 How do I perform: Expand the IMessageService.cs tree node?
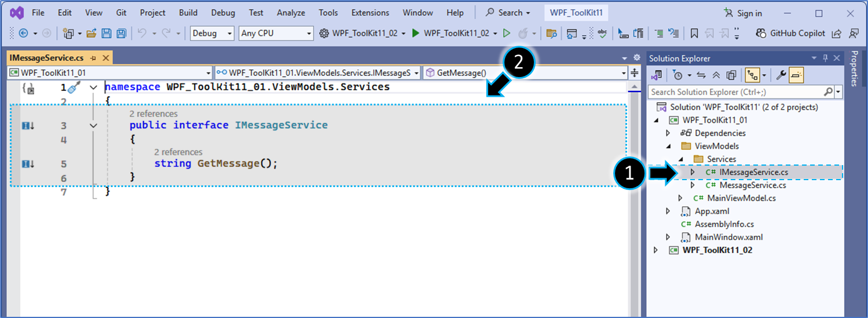[693, 172]
